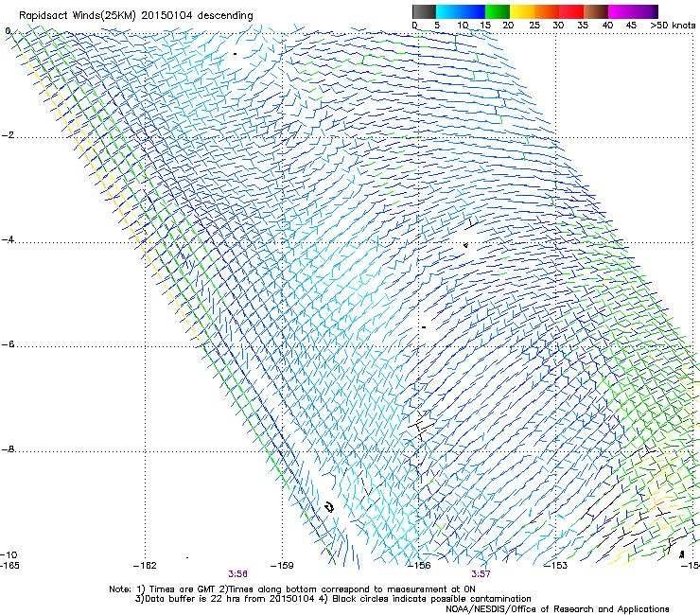
Task: Click the latitude label '-6' on left axis
Action: click(x=8, y=343)
